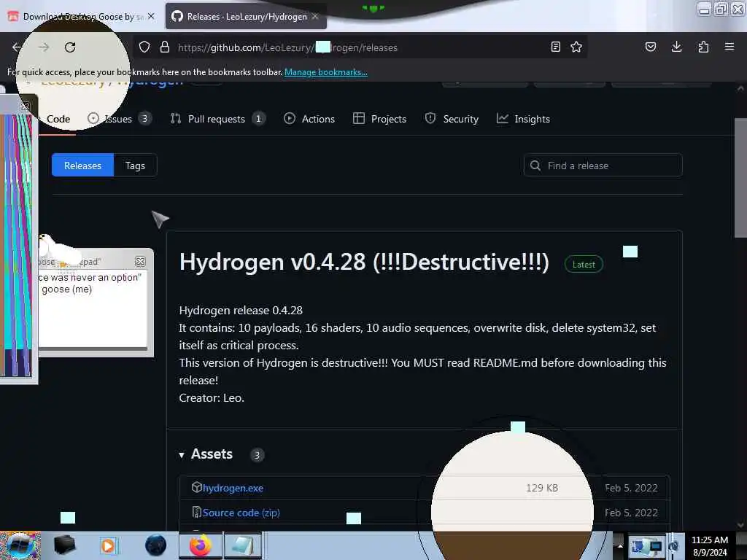This screenshot has width=747, height=560.
Task: Click the Hydrogen release 0.4.28 description line
Action: click(241, 310)
